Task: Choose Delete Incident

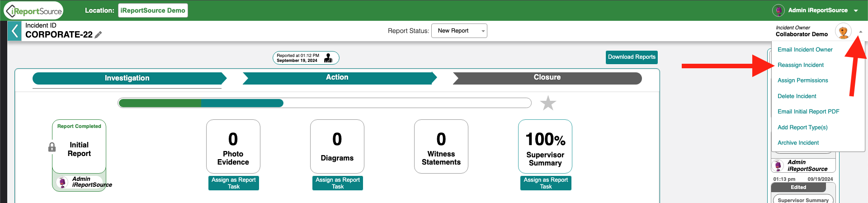Action: pyautogui.click(x=797, y=96)
